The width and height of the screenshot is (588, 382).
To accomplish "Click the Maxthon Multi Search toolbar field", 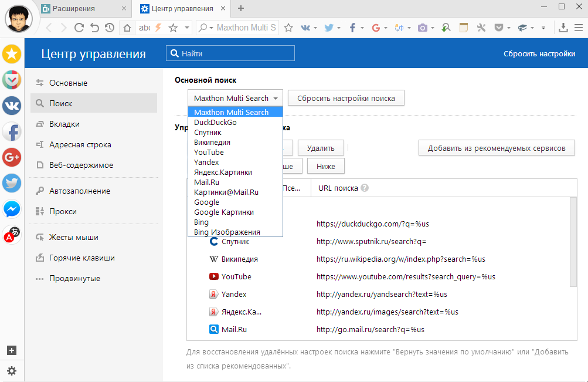I will pyautogui.click(x=246, y=28).
